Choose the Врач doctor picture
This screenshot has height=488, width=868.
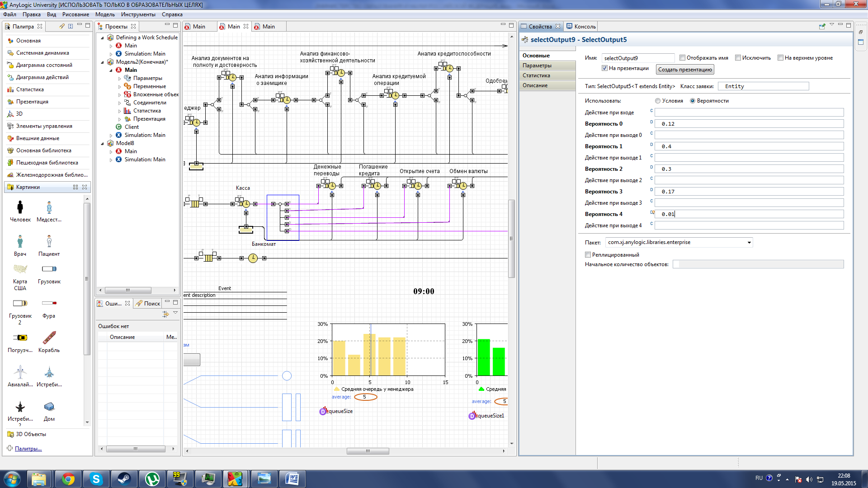point(20,242)
